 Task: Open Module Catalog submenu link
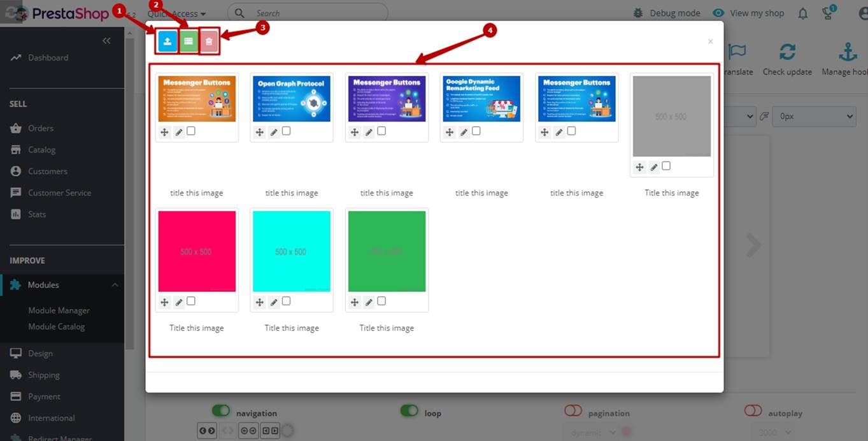56,326
